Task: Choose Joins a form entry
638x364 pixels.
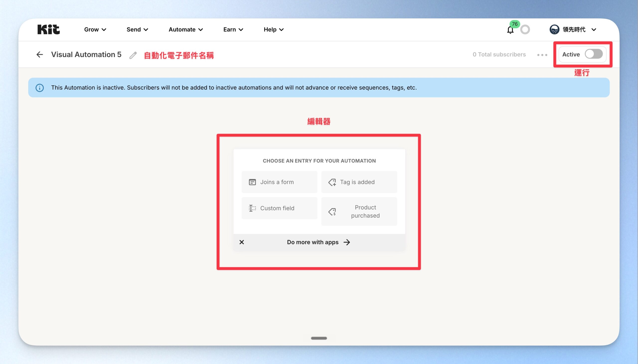Action: (279, 182)
